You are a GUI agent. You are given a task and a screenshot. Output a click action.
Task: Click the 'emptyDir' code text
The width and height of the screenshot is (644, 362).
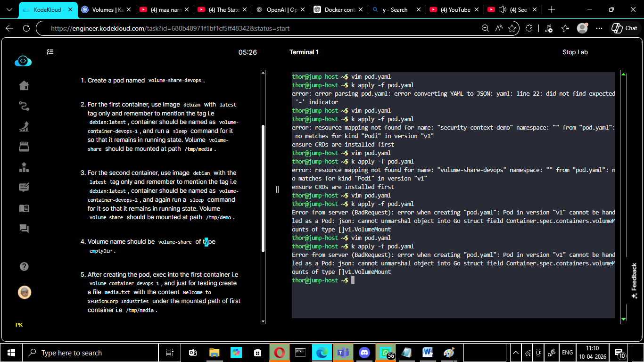[100, 251]
